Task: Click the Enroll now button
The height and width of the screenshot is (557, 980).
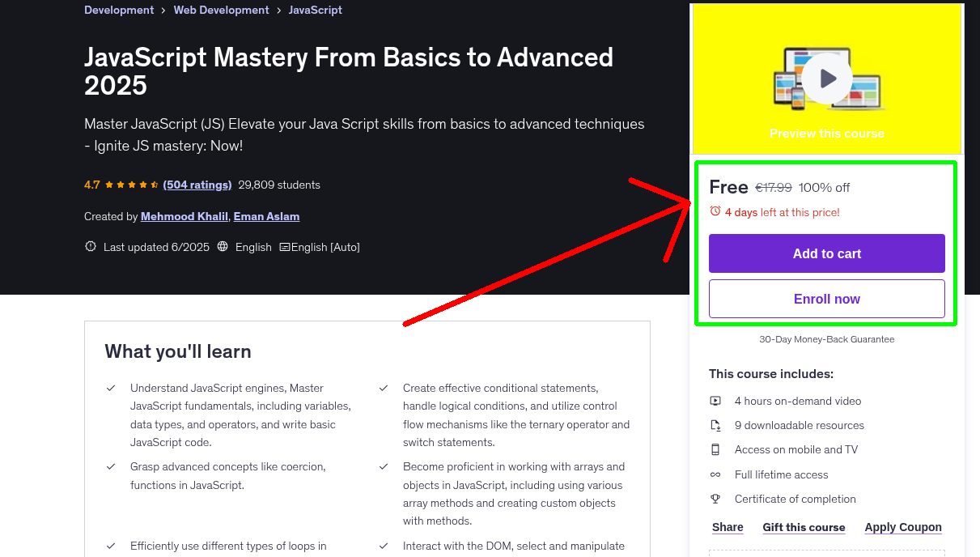Action: (826, 299)
